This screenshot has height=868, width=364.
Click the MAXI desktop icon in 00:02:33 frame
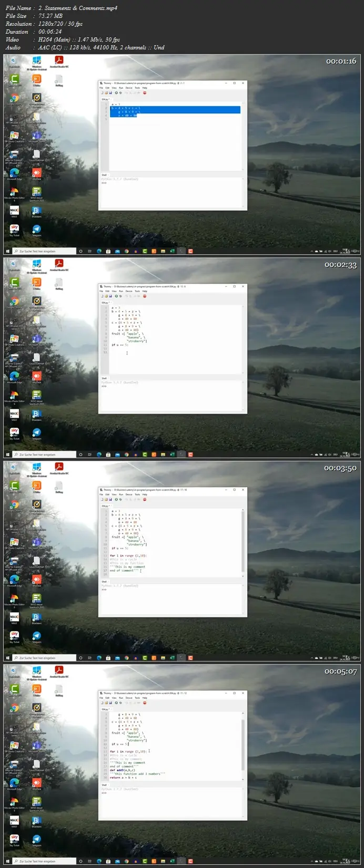point(14,415)
